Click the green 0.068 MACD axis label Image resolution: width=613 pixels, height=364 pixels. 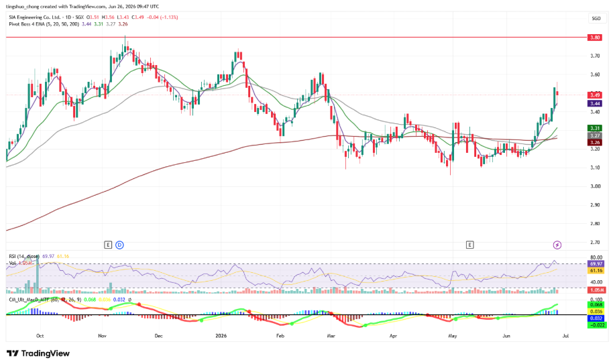point(597,304)
